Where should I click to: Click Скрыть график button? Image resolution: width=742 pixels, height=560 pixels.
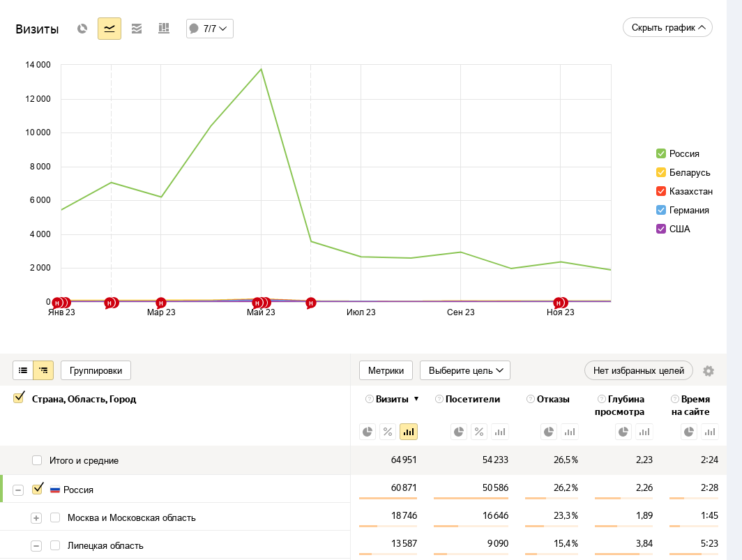(x=667, y=28)
